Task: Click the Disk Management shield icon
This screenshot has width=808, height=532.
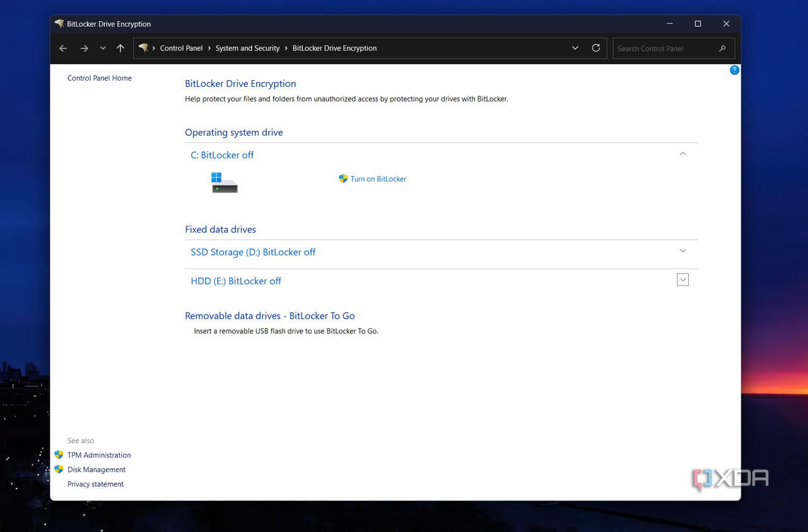Action: (59, 469)
